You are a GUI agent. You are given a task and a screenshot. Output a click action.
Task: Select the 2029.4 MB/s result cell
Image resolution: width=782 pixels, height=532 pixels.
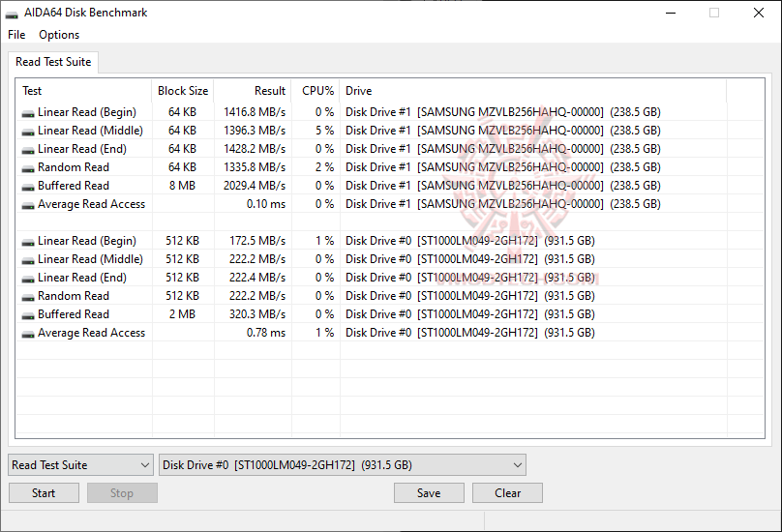255,186
